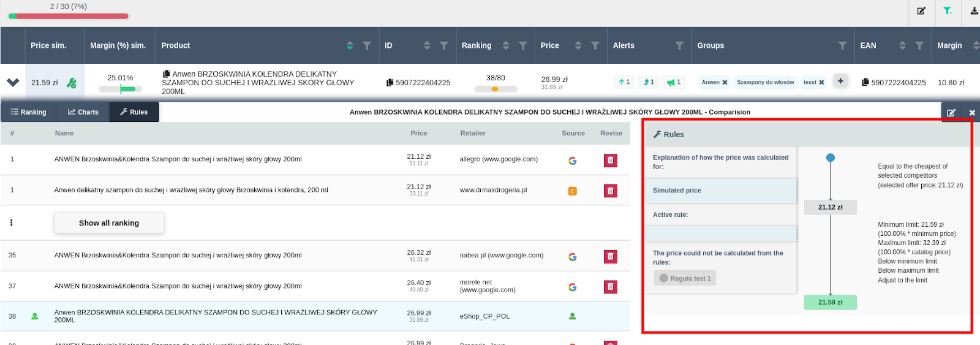The height and width of the screenshot is (345, 980).
Task: Sort by the Margin column
Action: pos(976,45)
